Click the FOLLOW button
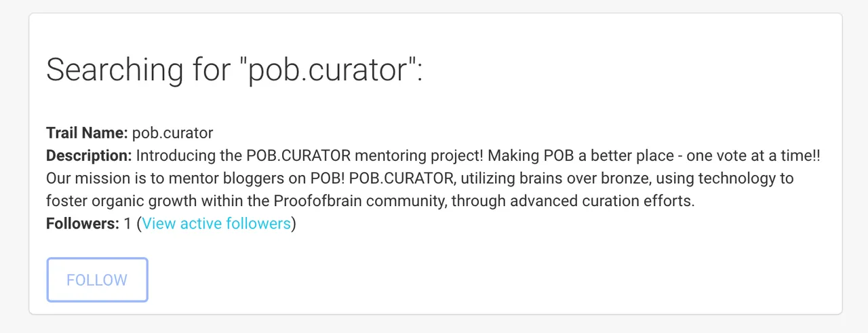Viewport: 868px width, 333px height. click(x=97, y=279)
